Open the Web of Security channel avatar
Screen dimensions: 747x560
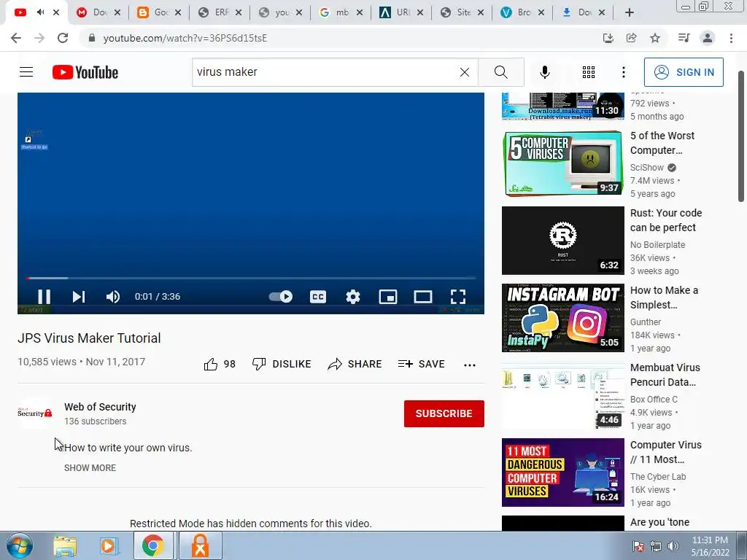[34, 413]
